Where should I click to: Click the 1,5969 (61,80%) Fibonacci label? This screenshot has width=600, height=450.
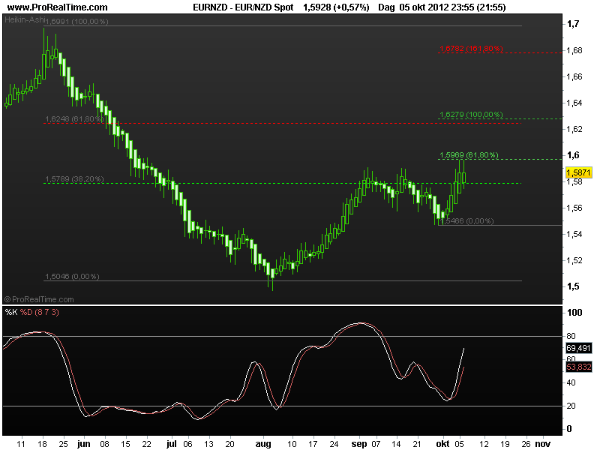coord(469,155)
